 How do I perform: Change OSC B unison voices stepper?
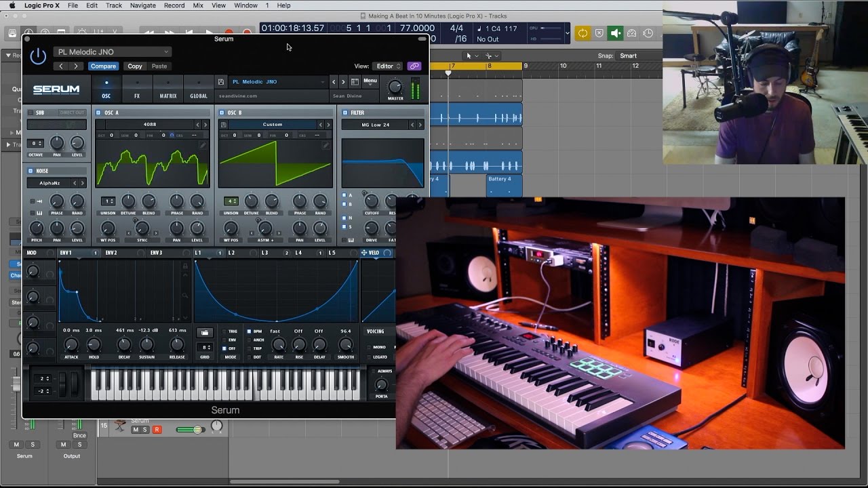[x=231, y=201]
